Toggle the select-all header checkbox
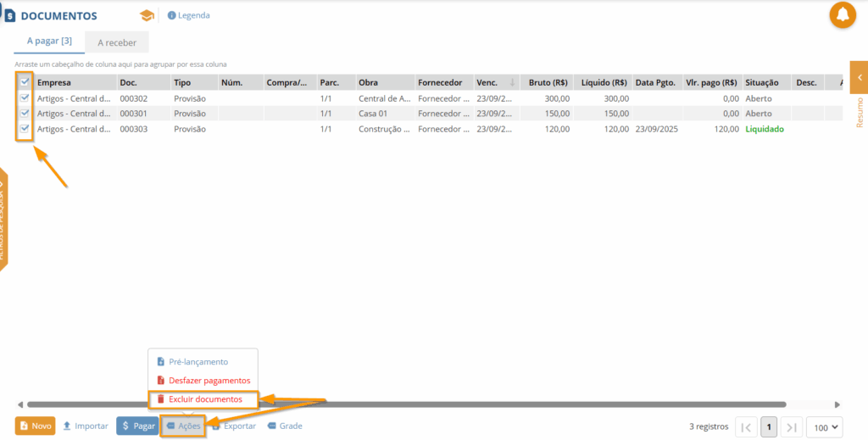 (x=25, y=82)
